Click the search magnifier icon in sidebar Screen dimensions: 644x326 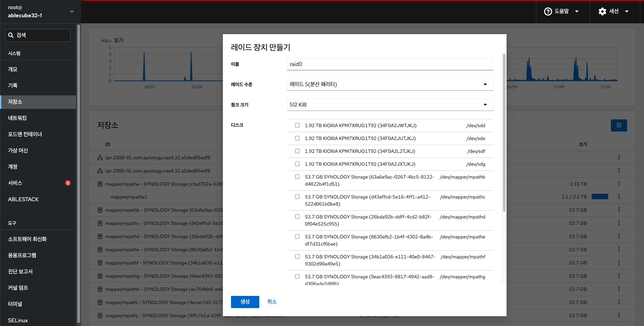[x=11, y=35]
